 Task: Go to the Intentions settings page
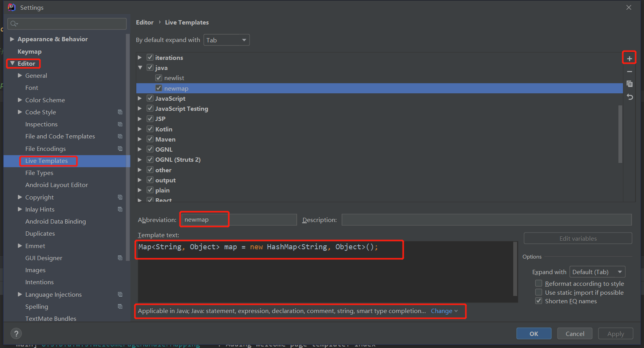click(39, 282)
